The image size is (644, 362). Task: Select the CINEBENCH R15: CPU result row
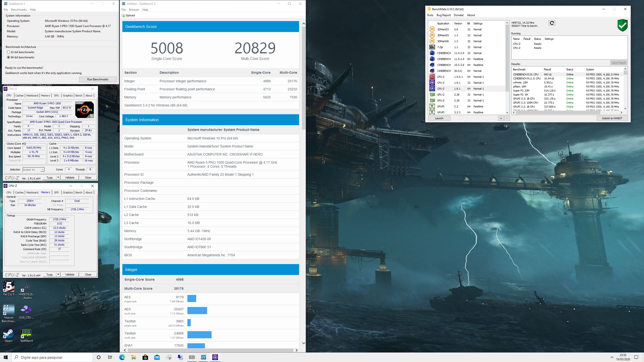pos(567,74)
